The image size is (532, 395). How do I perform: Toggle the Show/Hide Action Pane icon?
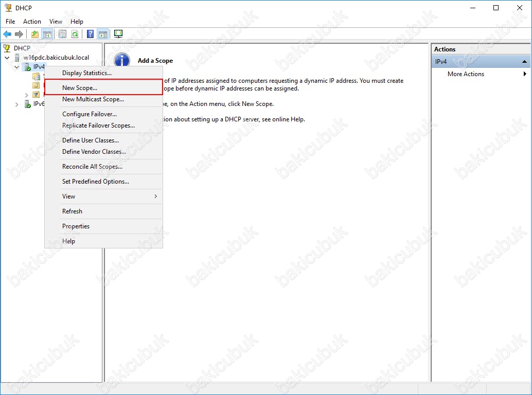(102, 34)
